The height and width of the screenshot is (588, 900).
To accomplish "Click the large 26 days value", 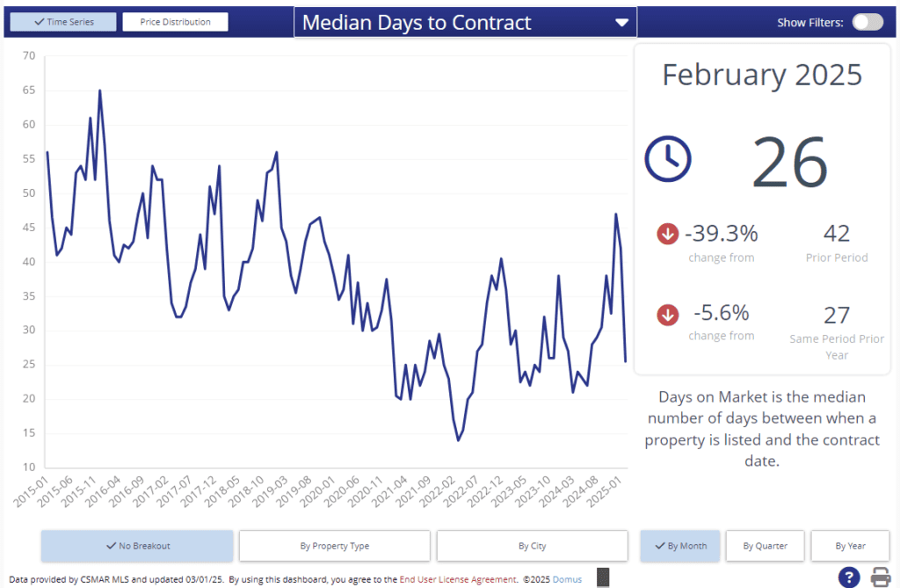I will (x=790, y=161).
